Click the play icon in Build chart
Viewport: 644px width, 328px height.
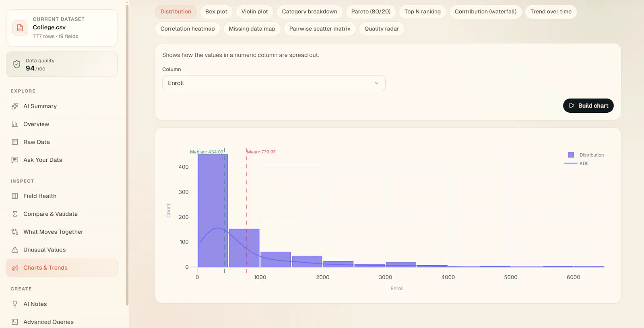[572, 105]
